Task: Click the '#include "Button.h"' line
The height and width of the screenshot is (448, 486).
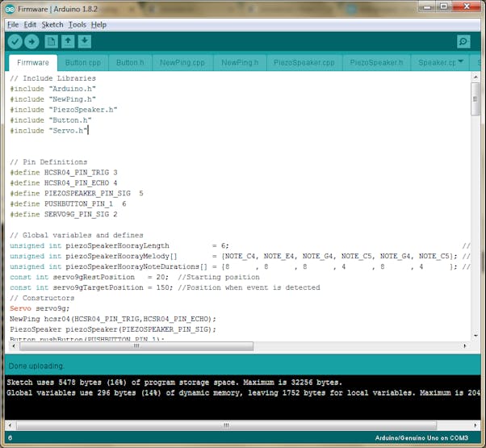Action: coord(51,120)
